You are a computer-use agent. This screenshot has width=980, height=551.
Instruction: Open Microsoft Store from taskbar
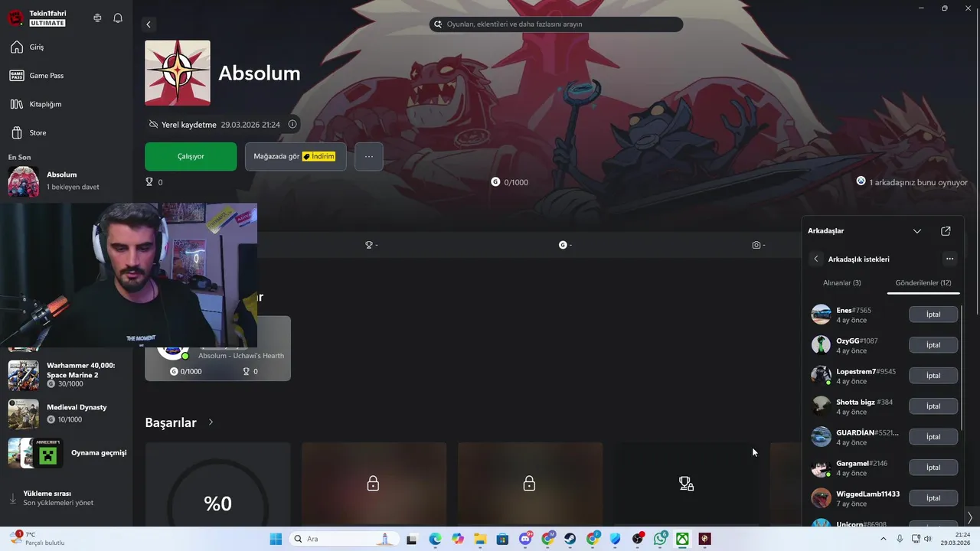502,539
